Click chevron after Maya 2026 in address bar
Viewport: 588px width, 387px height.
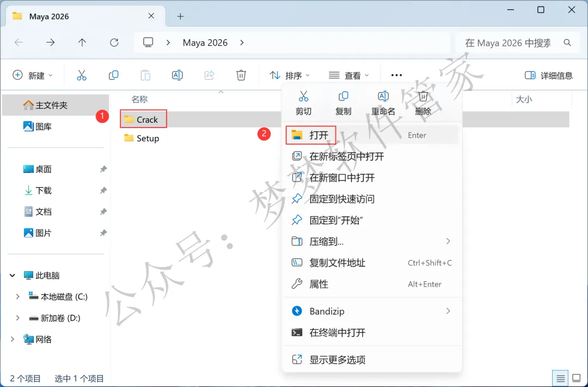coord(242,43)
